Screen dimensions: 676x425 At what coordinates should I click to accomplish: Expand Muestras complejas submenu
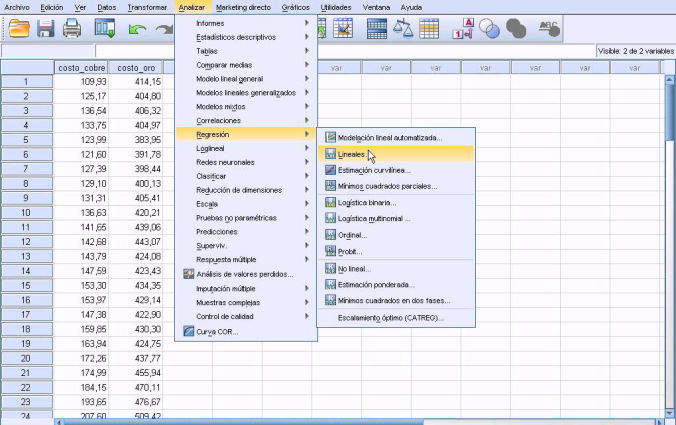point(246,303)
